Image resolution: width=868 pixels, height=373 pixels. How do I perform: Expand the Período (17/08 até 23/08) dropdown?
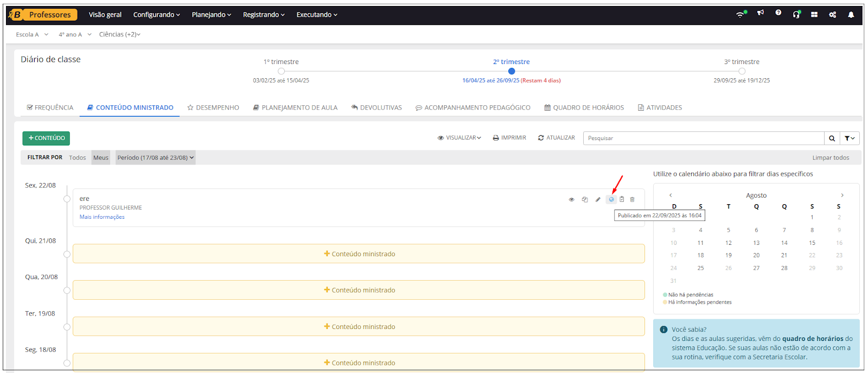coord(155,157)
